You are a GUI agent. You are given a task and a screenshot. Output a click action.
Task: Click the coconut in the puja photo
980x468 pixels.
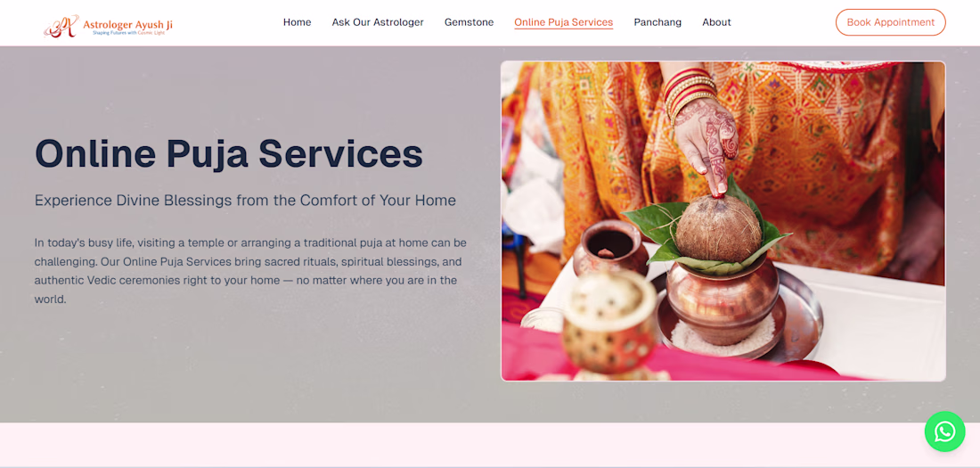tap(718, 228)
